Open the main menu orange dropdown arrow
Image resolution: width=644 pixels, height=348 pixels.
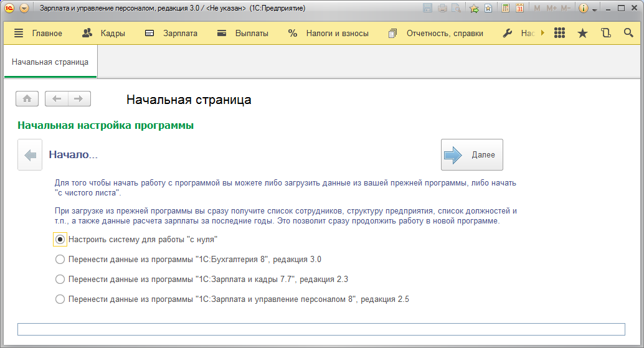(24, 9)
